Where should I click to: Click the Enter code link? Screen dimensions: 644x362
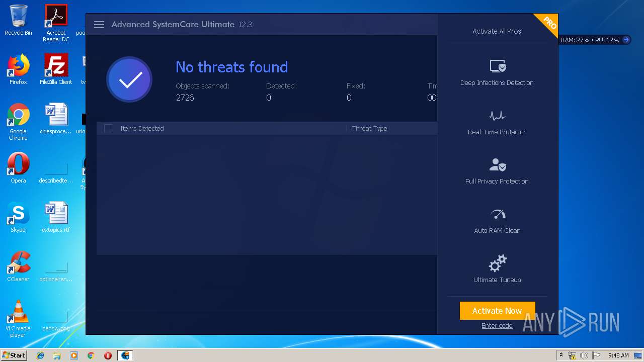497,326
